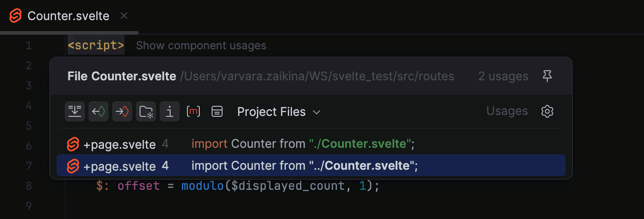The image size is (644, 219).
Task: Click the chevron next to Project Files
Action: (317, 112)
